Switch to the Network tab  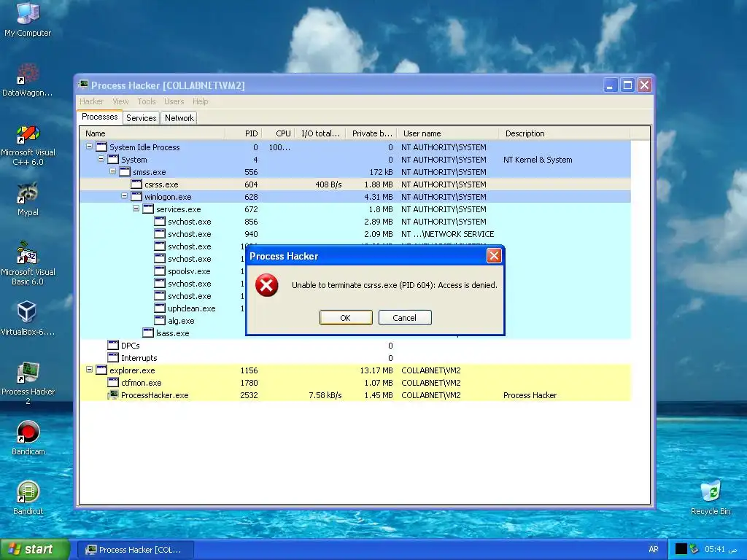click(179, 118)
